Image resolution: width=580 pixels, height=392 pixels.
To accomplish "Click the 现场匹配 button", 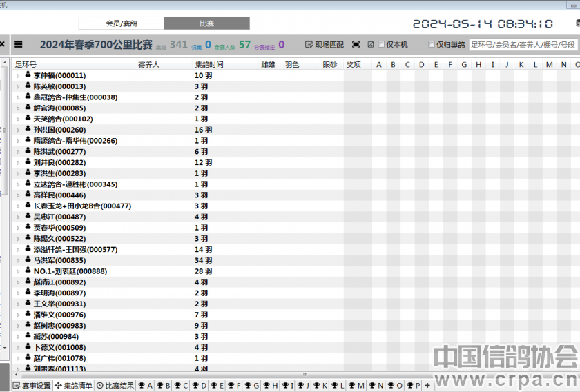I will pyautogui.click(x=325, y=45).
